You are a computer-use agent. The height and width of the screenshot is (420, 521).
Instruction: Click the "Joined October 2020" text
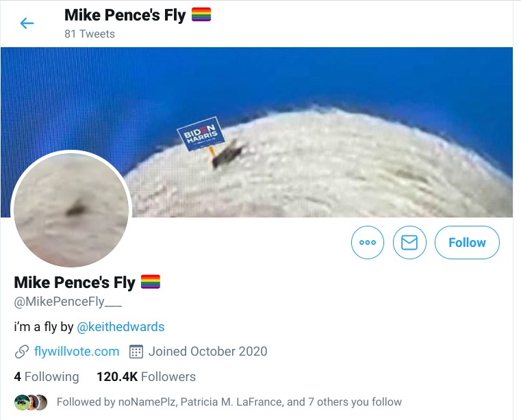click(x=207, y=352)
